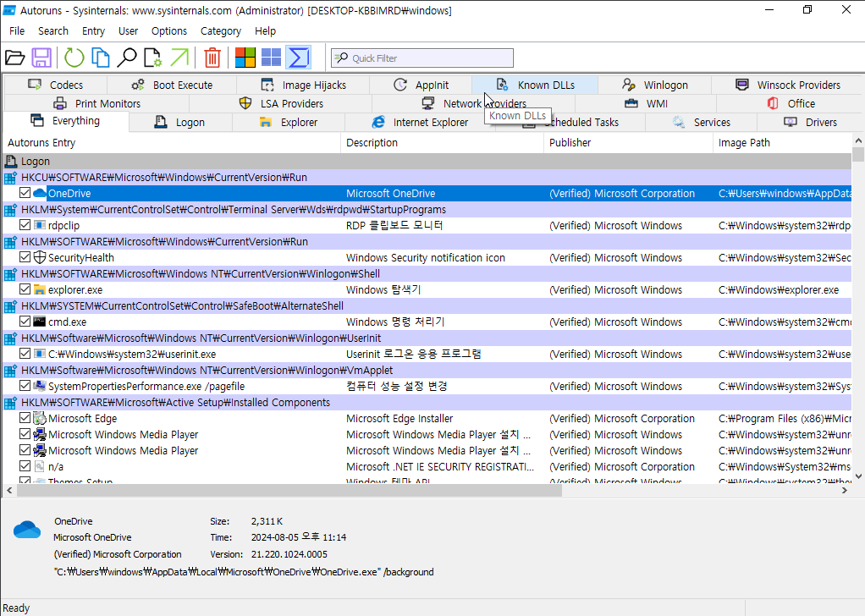
Task: Switch to the AppInit tab
Action: click(x=421, y=85)
